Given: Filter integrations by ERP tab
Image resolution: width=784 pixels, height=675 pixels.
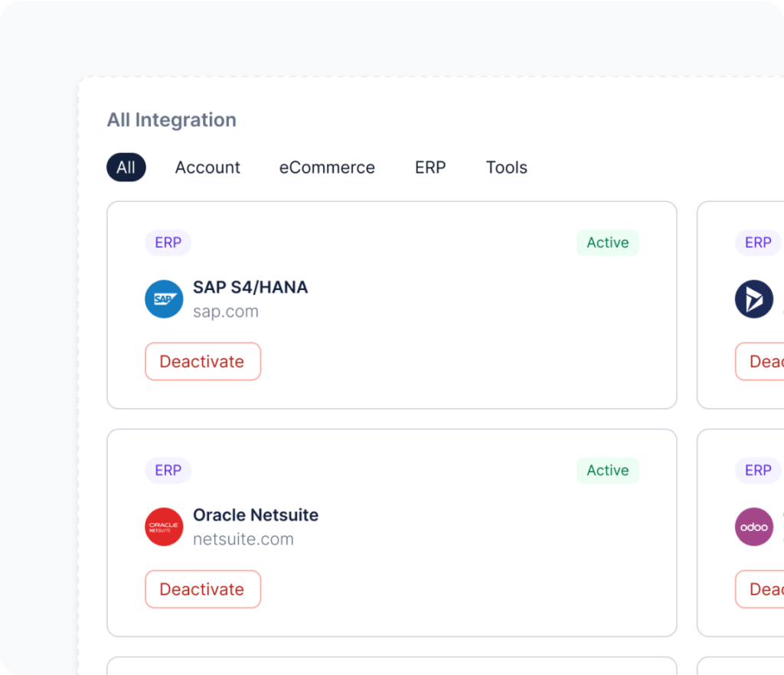Looking at the screenshot, I should [430, 168].
